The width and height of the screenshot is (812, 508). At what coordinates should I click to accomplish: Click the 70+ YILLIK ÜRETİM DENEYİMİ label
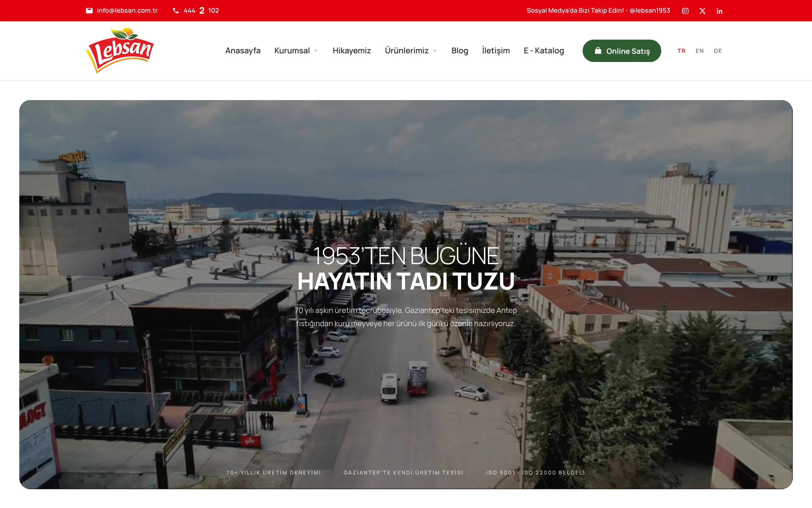[274, 473]
